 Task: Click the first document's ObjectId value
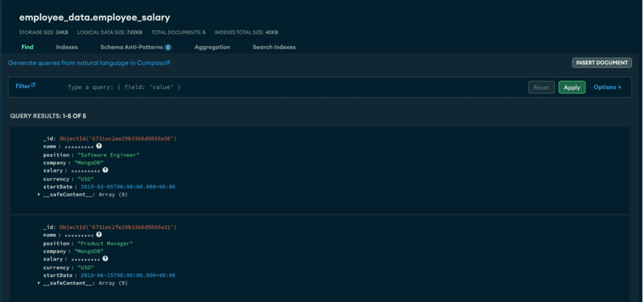tap(118, 139)
